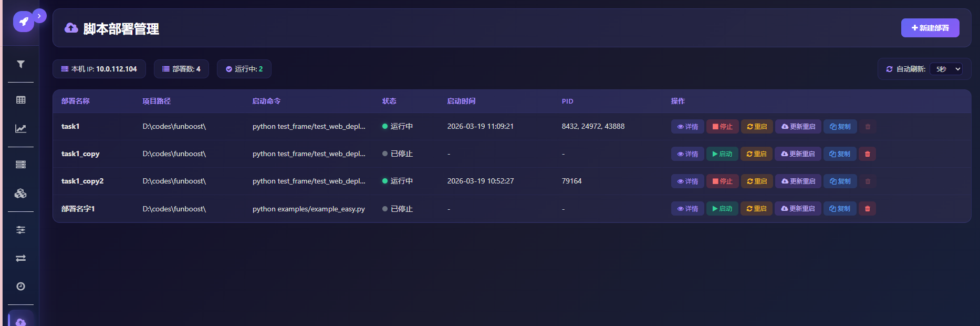Copy task1_copy with 复制 button
The image size is (980, 326).
840,154
